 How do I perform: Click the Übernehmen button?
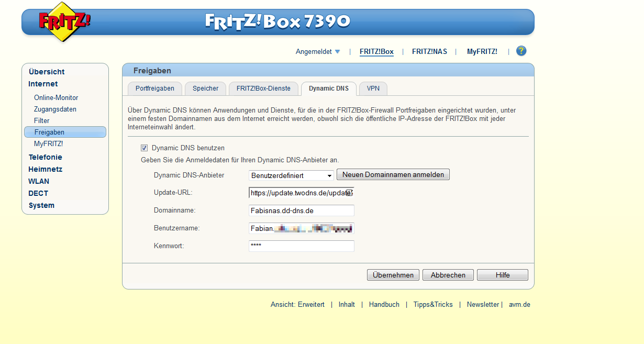click(393, 275)
